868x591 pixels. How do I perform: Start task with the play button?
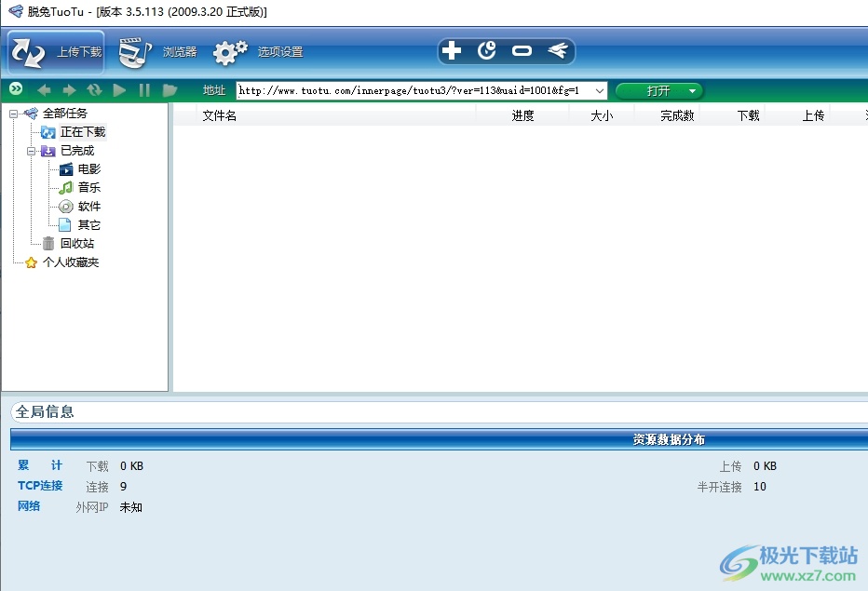coord(119,89)
